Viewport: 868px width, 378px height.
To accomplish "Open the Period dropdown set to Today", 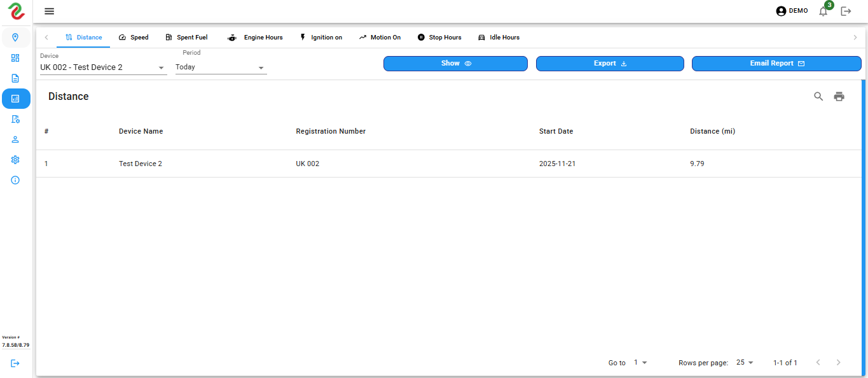I will [221, 67].
